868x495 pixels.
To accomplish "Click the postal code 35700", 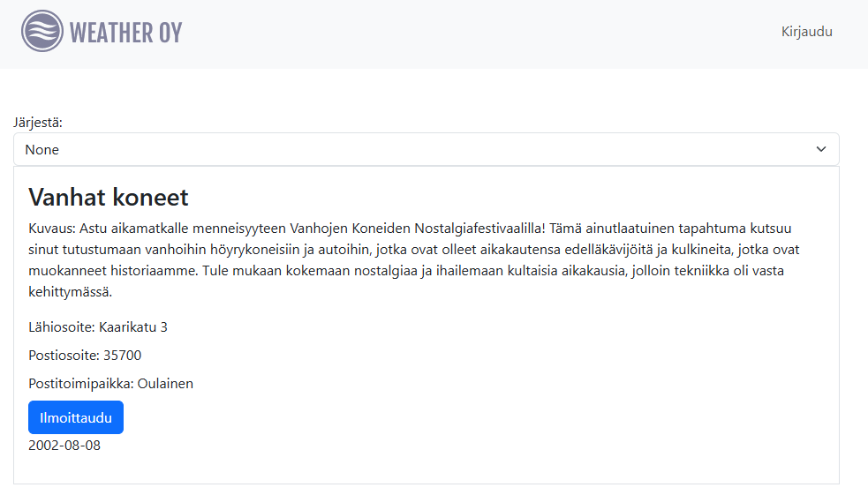I will pos(122,356).
